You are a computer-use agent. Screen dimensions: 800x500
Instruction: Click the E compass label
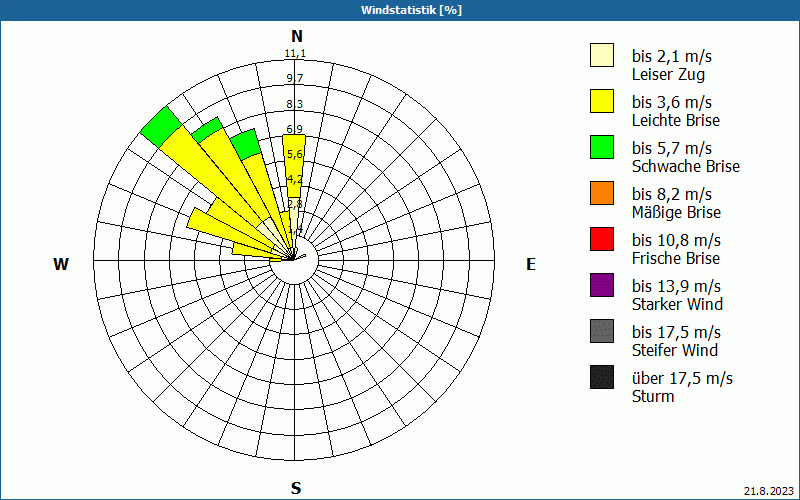531,264
